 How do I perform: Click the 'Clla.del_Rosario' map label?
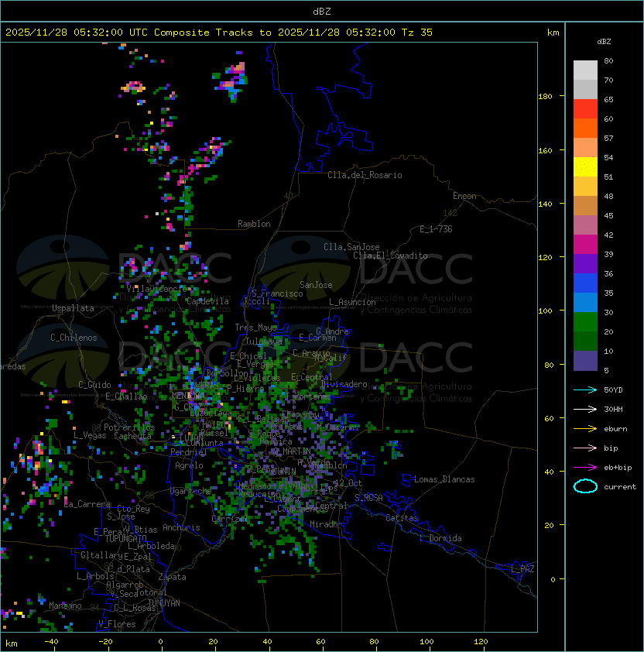tap(365, 175)
